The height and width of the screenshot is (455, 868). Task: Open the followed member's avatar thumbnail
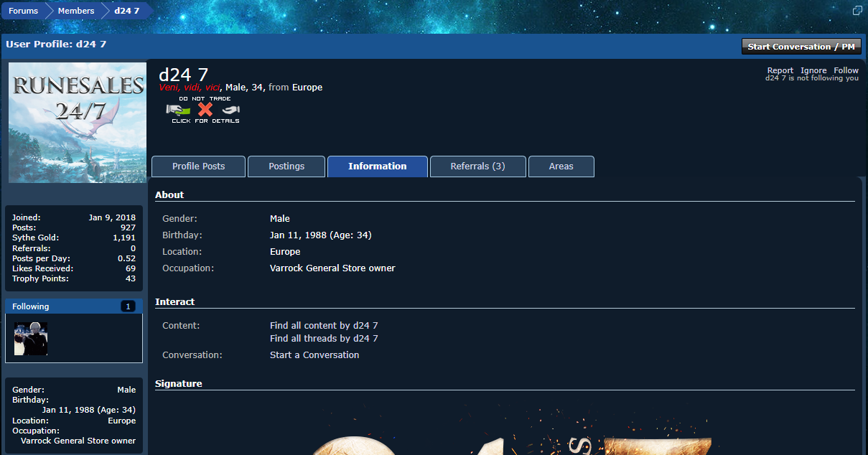[x=31, y=339]
